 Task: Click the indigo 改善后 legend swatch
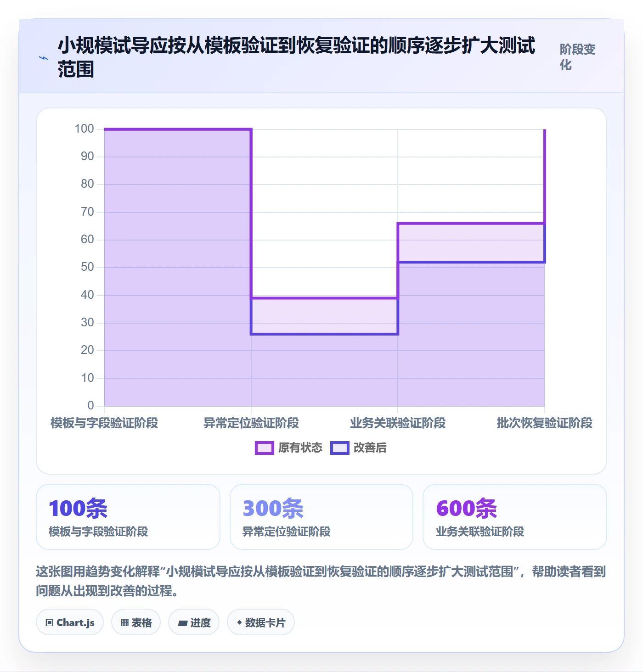(x=340, y=448)
